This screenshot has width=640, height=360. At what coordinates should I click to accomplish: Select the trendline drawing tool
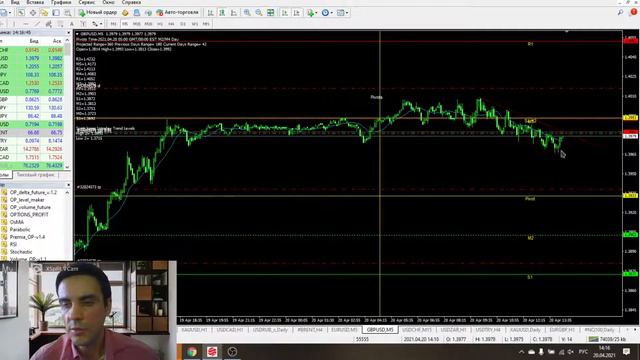pos(37,24)
